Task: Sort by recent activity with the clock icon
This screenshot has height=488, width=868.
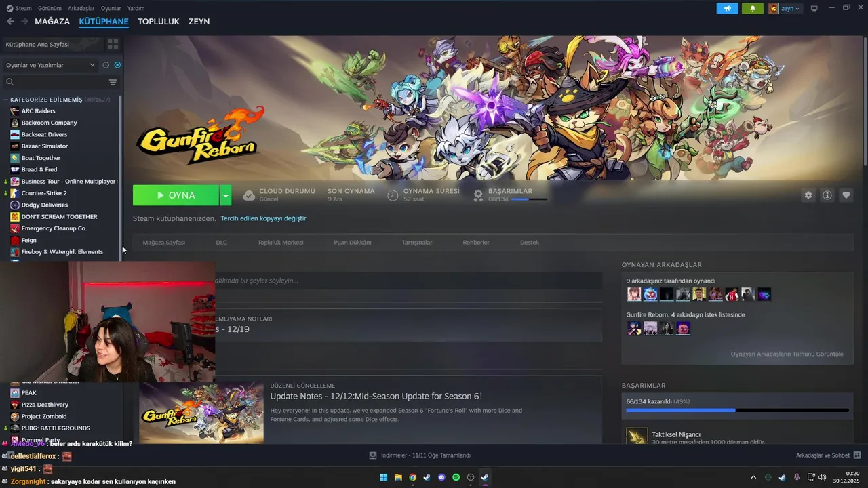Action: click(106, 65)
